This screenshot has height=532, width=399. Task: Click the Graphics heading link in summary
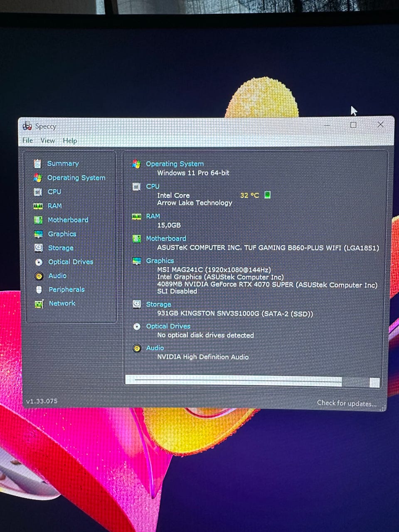160,261
